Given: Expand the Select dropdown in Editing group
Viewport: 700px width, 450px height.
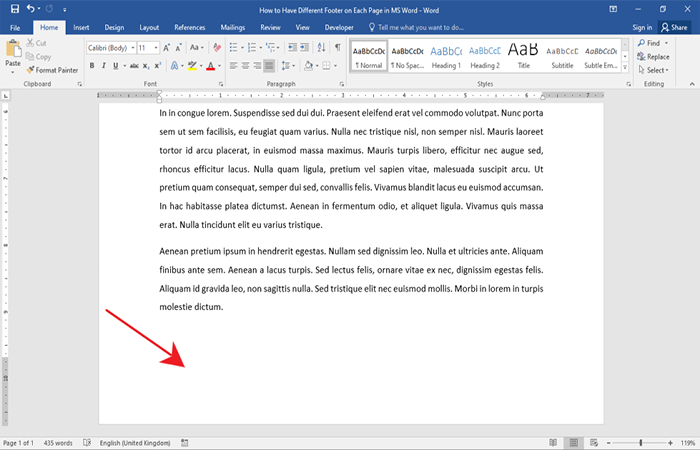Looking at the screenshot, I should (x=657, y=70).
